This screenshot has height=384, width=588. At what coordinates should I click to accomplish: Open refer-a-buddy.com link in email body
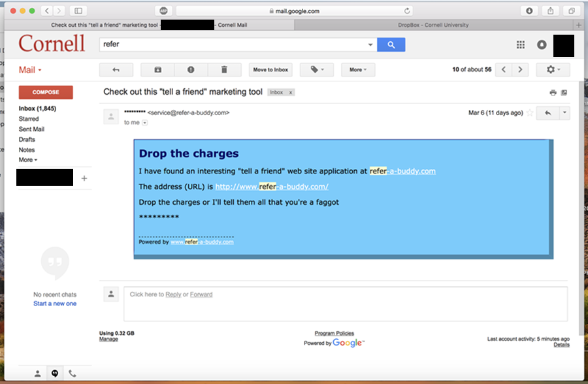[402, 171]
